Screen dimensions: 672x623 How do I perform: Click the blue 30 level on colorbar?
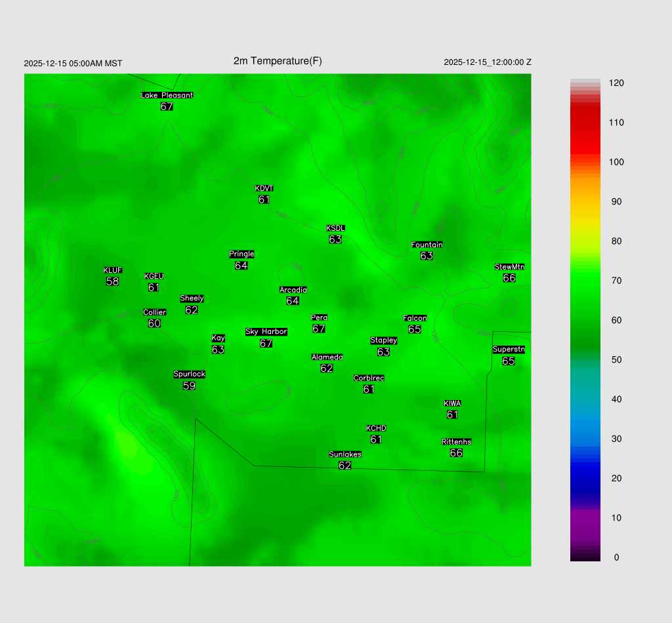point(585,439)
